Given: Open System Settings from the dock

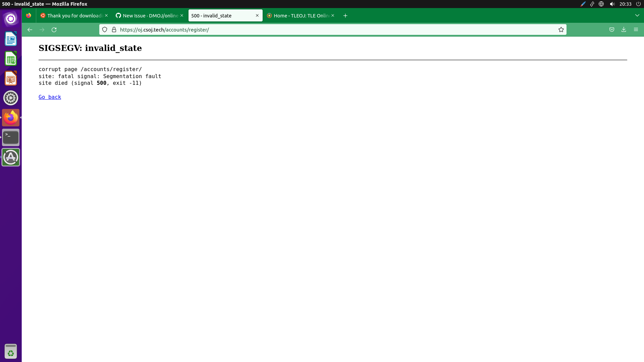Looking at the screenshot, I should [x=11, y=98].
